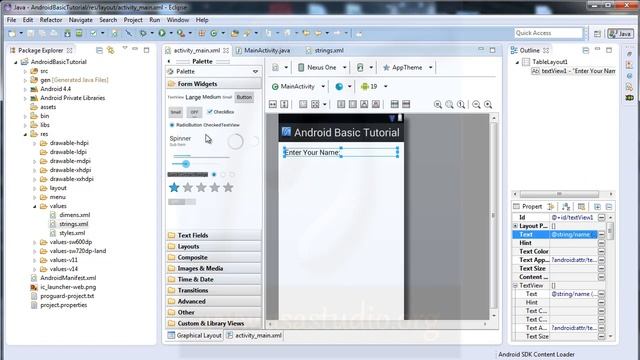Click the canvas vertical scrollbar

pyautogui.click(x=493, y=215)
